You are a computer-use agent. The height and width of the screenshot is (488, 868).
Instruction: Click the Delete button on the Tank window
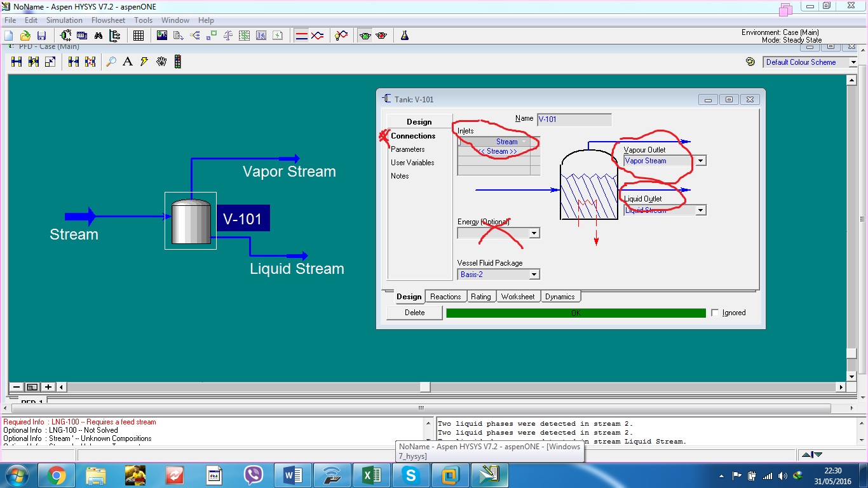414,312
